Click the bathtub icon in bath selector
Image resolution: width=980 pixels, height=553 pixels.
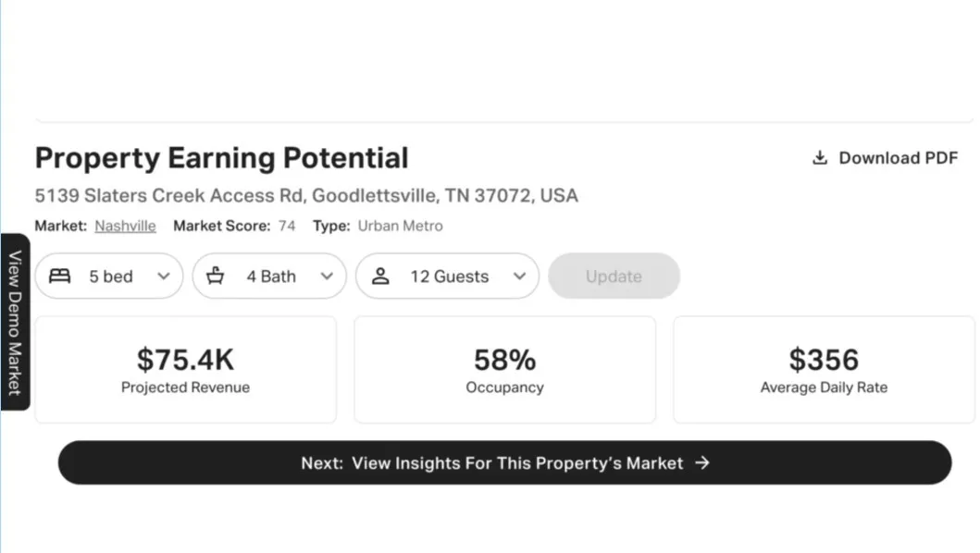216,276
